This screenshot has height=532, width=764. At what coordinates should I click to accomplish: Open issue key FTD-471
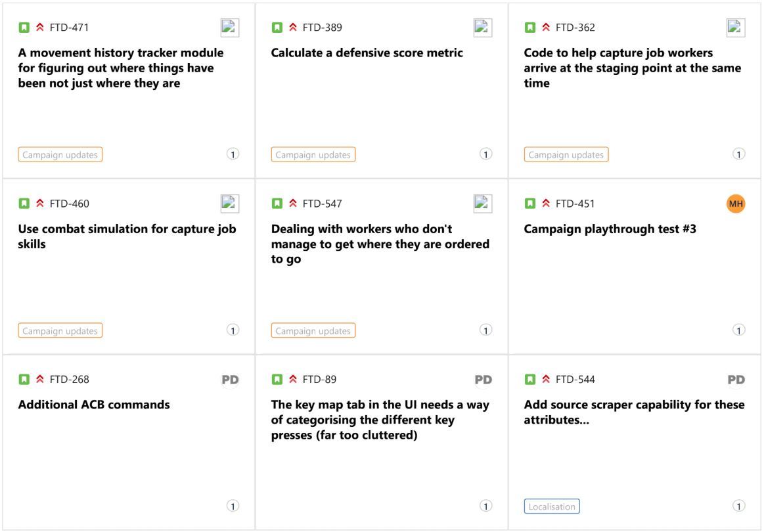(x=69, y=28)
